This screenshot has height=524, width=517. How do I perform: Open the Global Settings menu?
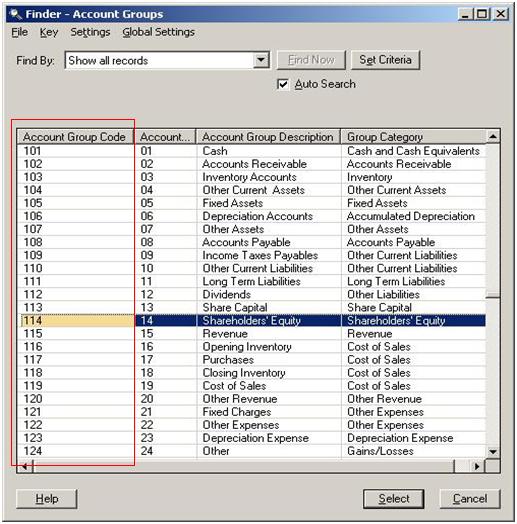click(158, 32)
